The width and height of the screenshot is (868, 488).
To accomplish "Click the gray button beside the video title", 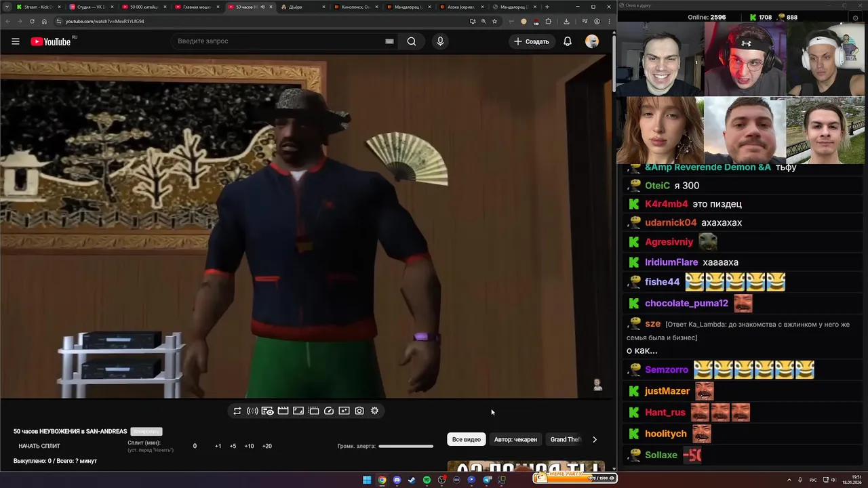I will [146, 432].
